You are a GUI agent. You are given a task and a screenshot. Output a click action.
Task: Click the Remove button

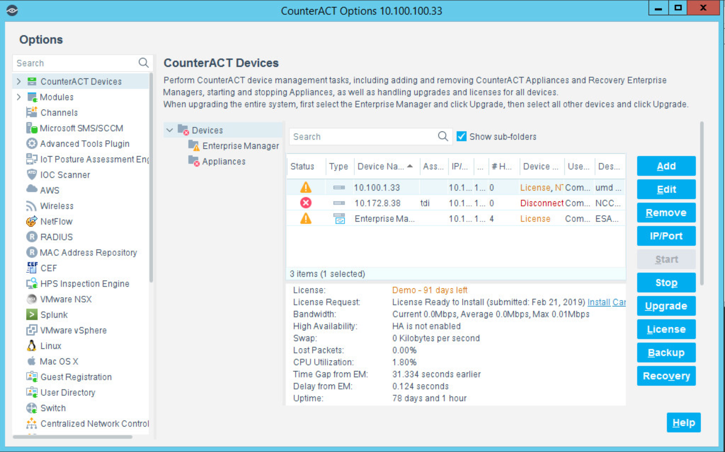coord(666,213)
